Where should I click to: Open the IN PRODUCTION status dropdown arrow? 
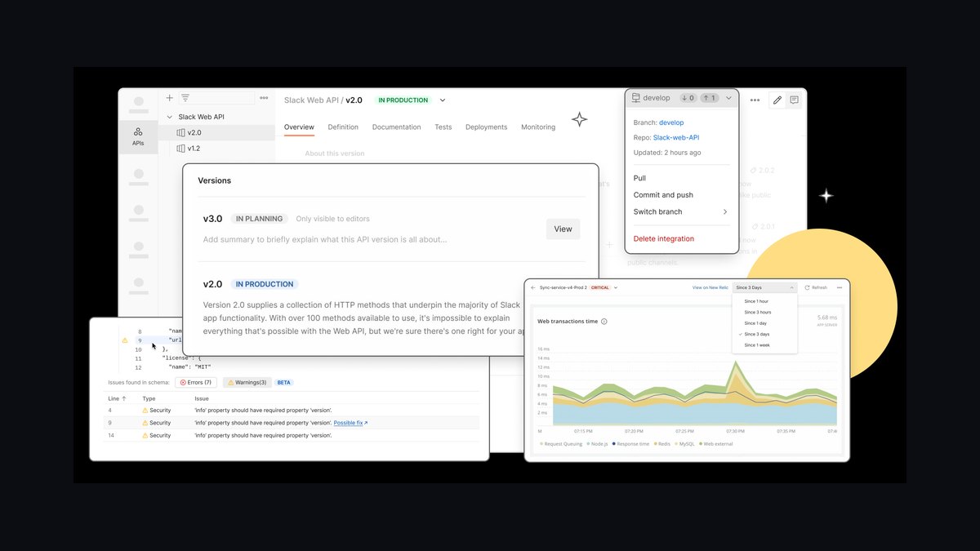(x=443, y=100)
